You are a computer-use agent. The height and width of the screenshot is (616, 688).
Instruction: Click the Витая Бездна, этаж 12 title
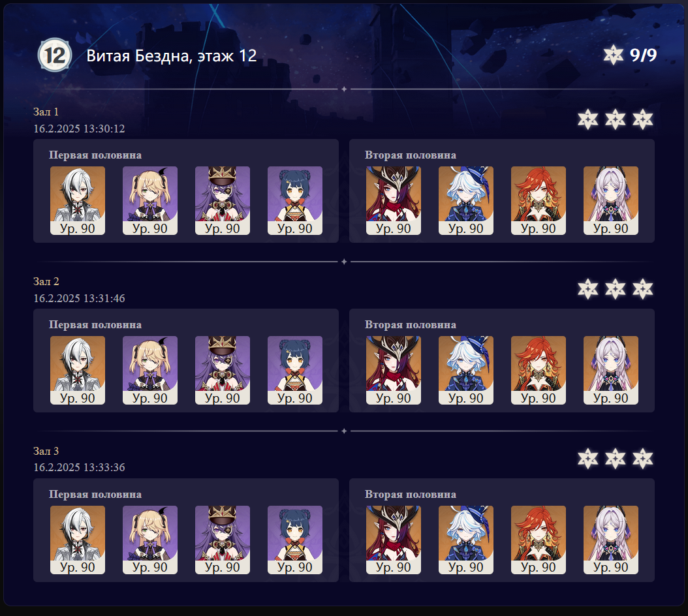tap(172, 55)
